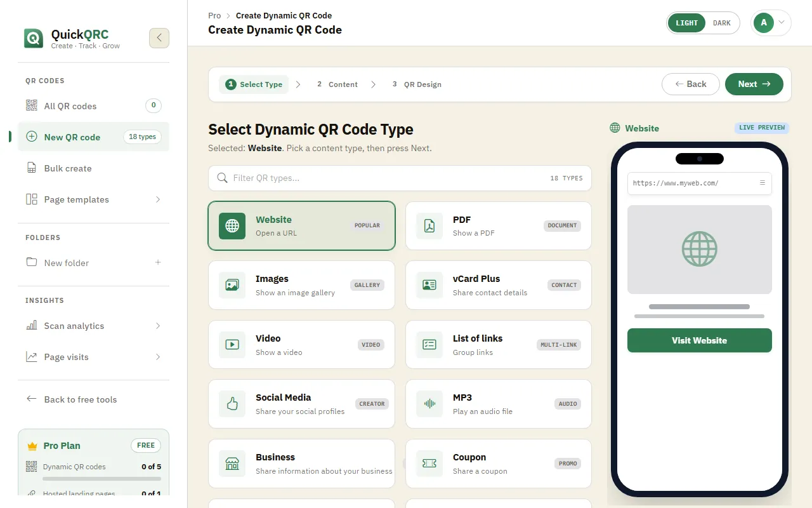Expand Scan analytics section

point(158,326)
